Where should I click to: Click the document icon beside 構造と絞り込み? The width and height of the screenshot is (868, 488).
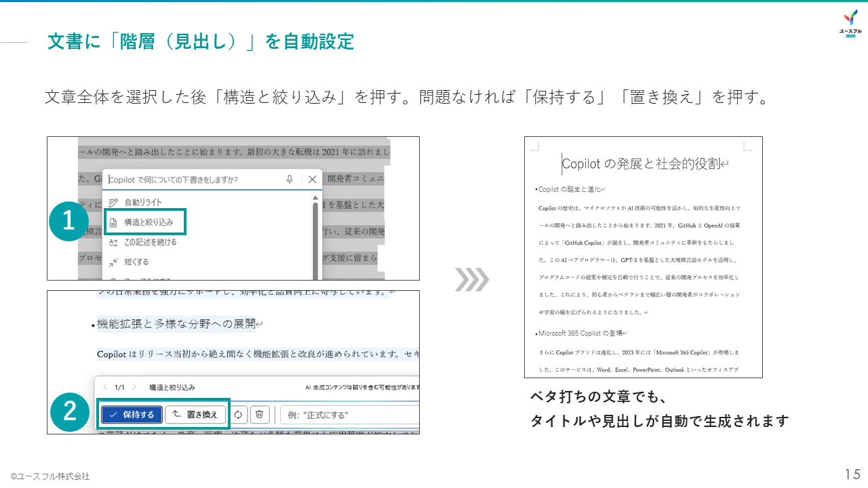click(113, 222)
